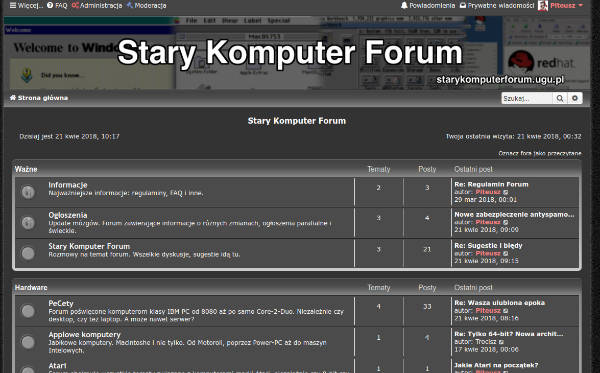600x373 pixels.
Task: Open the Ogłoszenia forum
Action: 68,215
